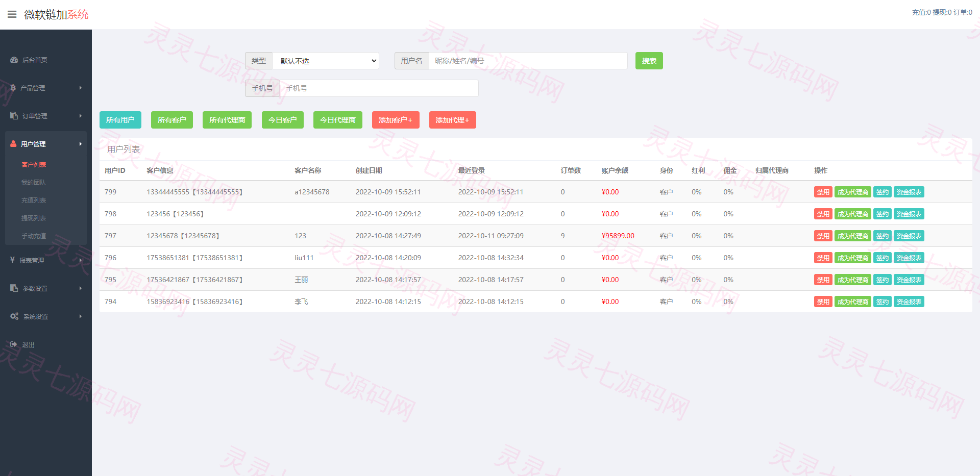Click 签约 for user 797

[x=883, y=236]
